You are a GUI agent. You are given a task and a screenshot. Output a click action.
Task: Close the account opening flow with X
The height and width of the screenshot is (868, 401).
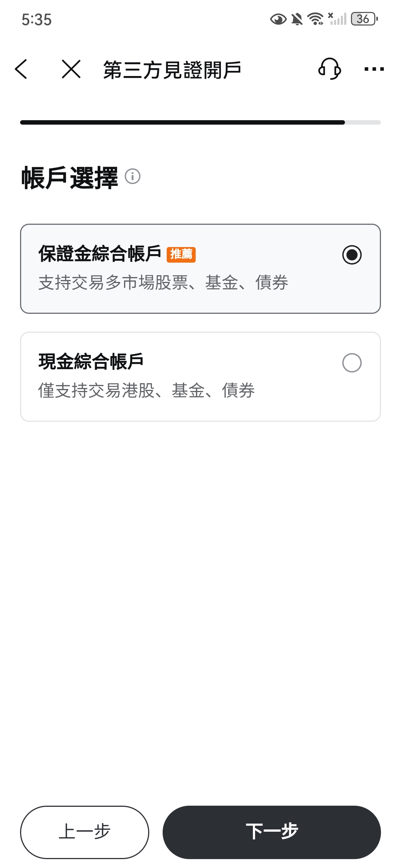tap(71, 69)
